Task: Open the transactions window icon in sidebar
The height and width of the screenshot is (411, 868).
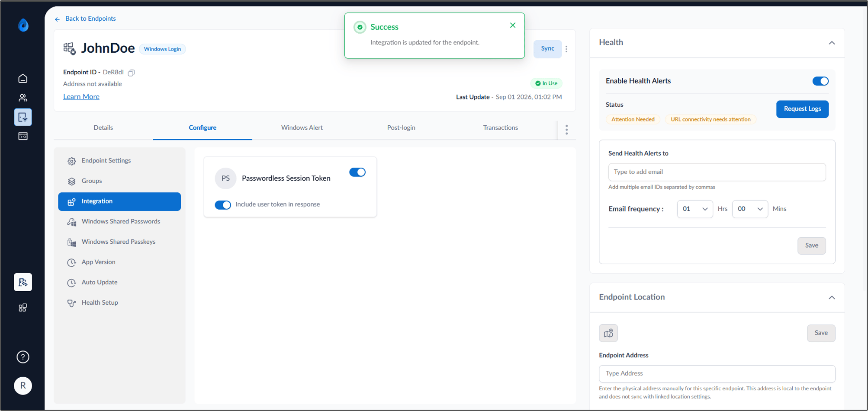Action: pos(23,136)
